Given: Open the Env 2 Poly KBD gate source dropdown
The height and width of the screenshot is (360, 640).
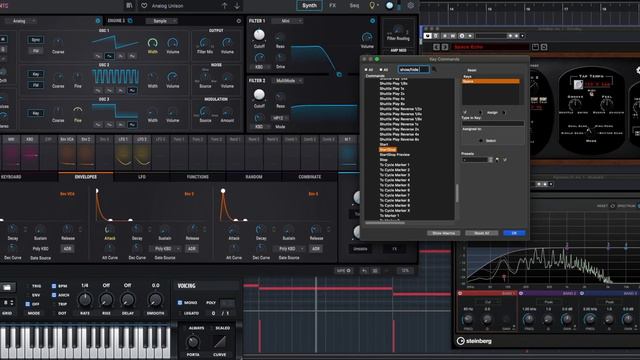Looking at the screenshot, I should pyautogui.click(x=165, y=249).
